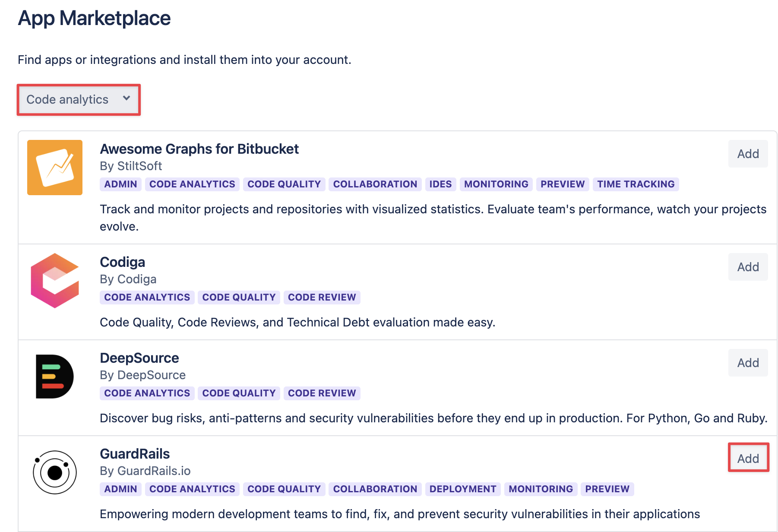Click the By Codiga vendor text
Image resolution: width=778 pixels, height=532 pixels.
pyautogui.click(x=128, y=279)
